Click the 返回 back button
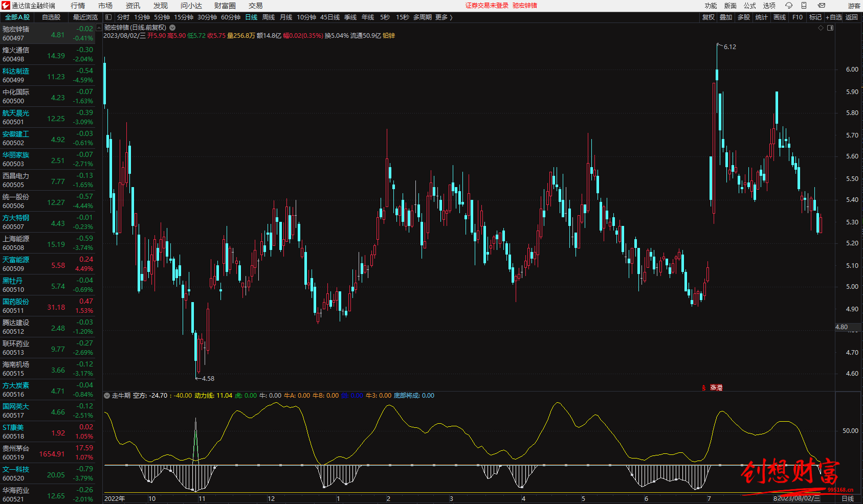 852,17
